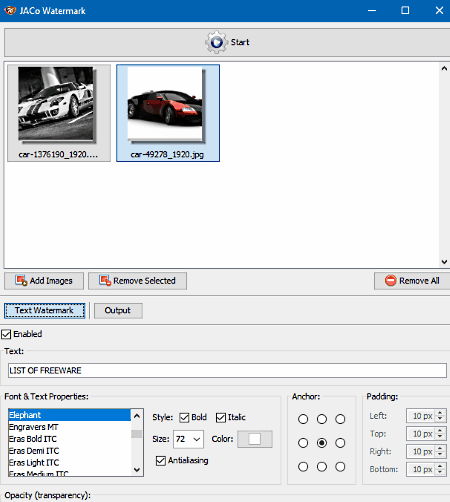Click the font list scroll-down arrow

pyautogui.click(x=137, y=470)
